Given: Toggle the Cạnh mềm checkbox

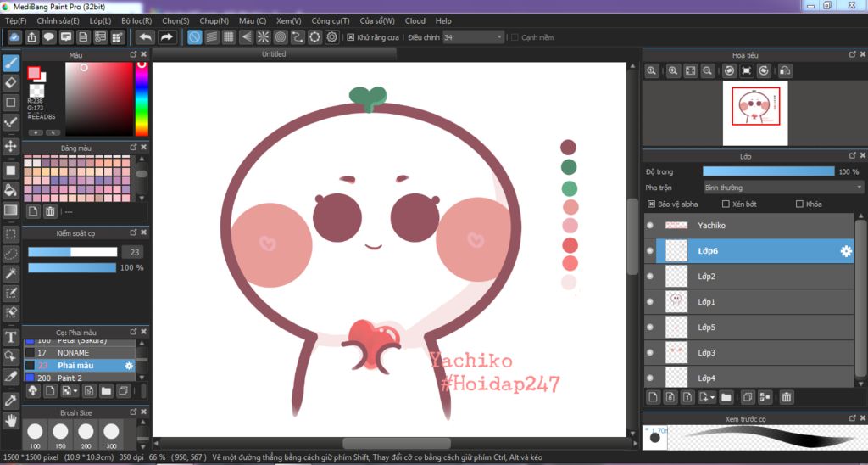Looking at the screenshot, I should [515, 37].
